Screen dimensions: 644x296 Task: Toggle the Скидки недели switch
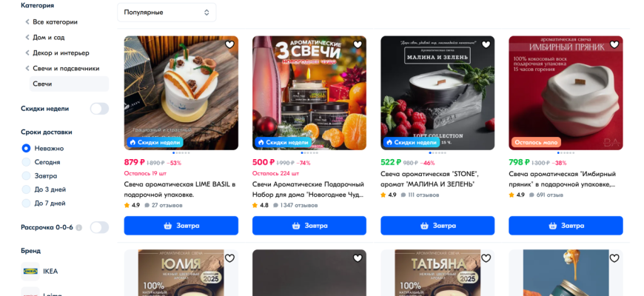pos(99,109)
